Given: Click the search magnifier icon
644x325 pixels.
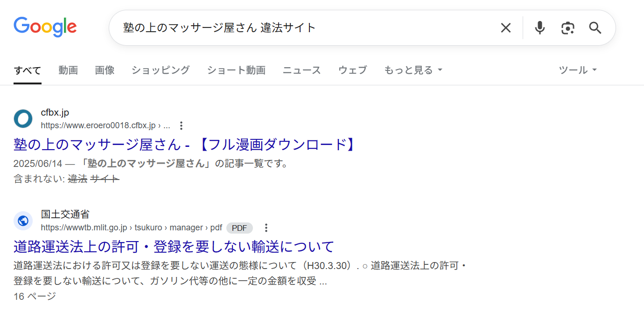Looking at the screenshot, I should (595, 28).
